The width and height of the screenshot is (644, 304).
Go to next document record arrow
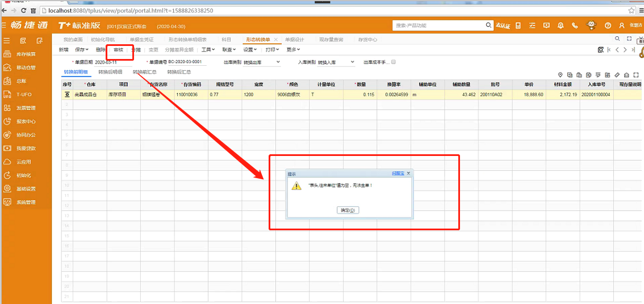click(625, 50)
